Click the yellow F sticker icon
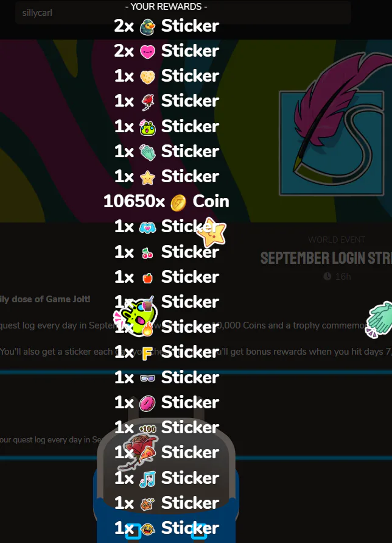Viewport: 392px width, 543px height. click(147, 353)
